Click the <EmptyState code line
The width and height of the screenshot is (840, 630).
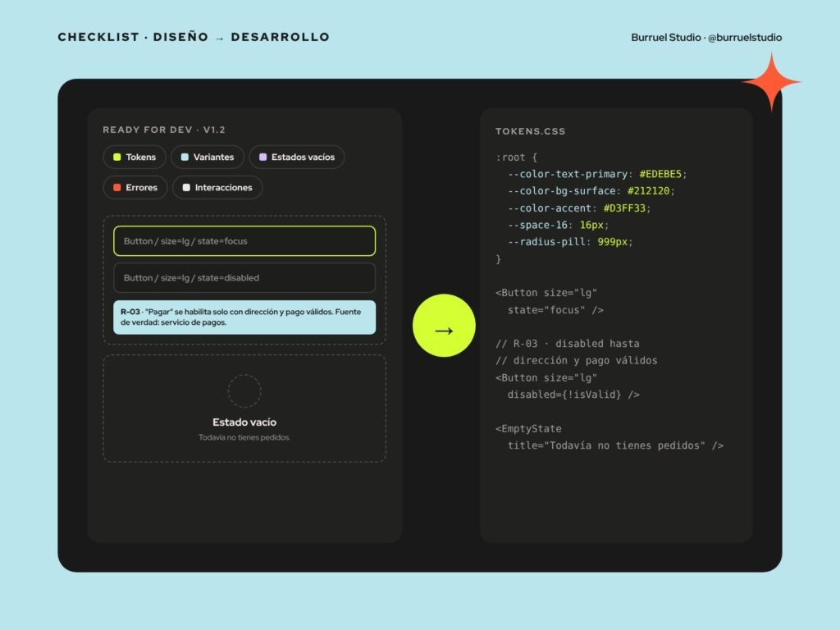point(529,428)
